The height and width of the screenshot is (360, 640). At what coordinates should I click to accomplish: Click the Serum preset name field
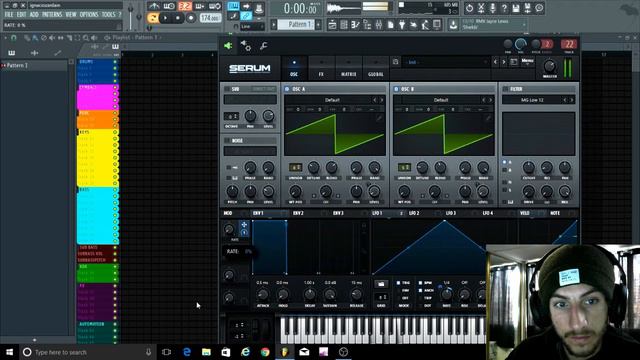click(x=446, y=62)
